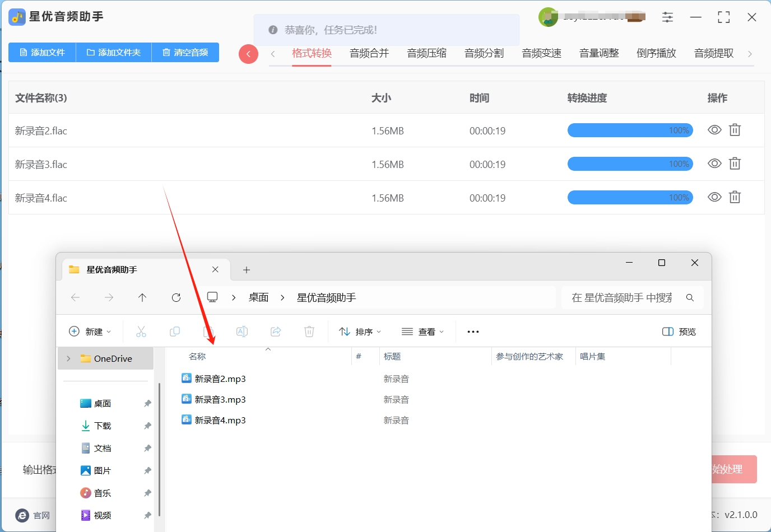Image resolution: width=771 pixels, height=532 pixels.
Task: Select the 新录音4.flac row name
Action: pyautogui.click(x=41, y=198)
